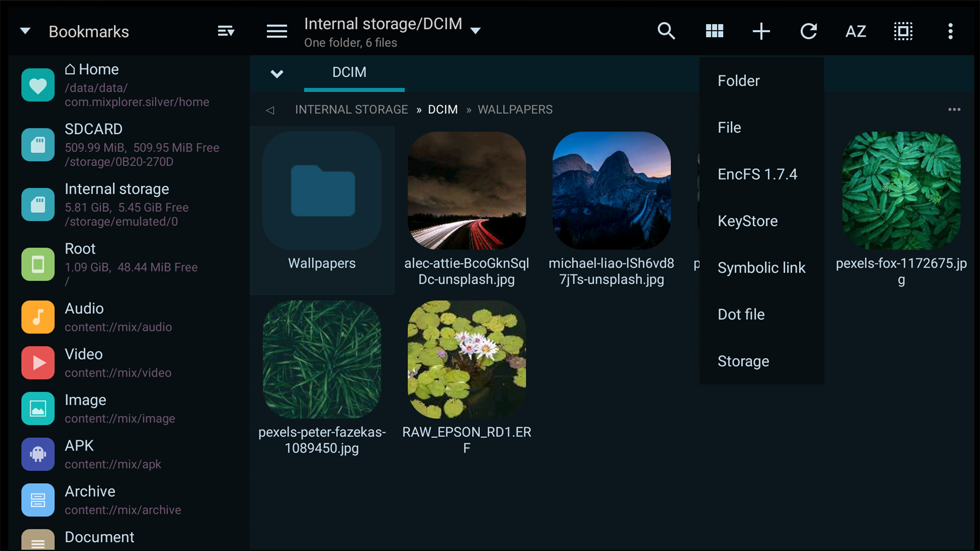This screenshot has width=980, height=551.
Task: Open the RAW_EPSON_RD1.ERF lily pad thumbnail
Action: pyautogui.click(x=467, y=359)
